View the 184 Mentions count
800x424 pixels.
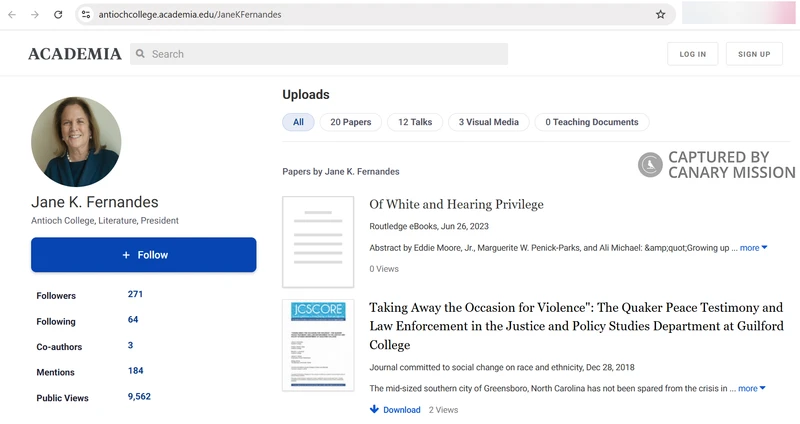pos(135,370)
